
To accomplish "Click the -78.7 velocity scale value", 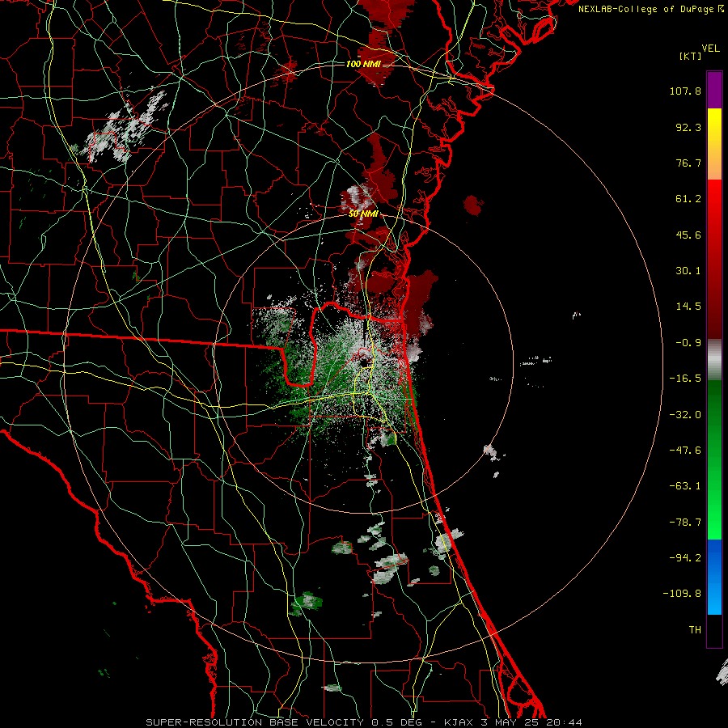I will point(685,523).
